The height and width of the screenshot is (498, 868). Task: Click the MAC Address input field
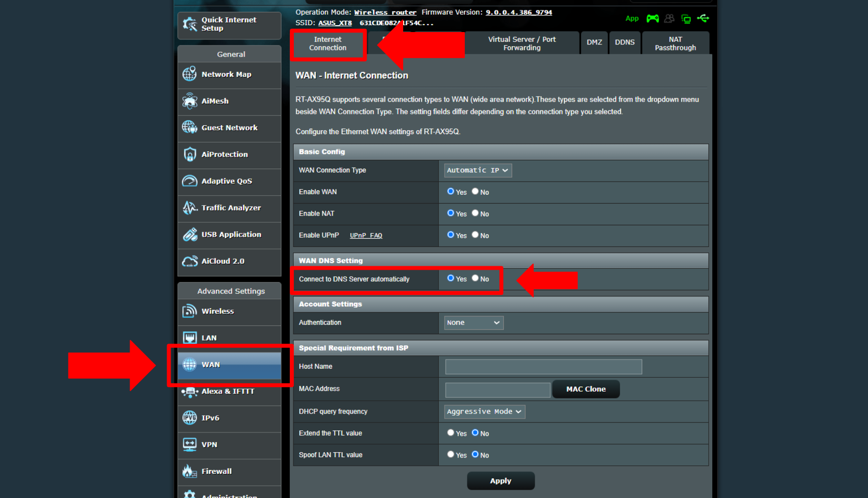point(497,390)
